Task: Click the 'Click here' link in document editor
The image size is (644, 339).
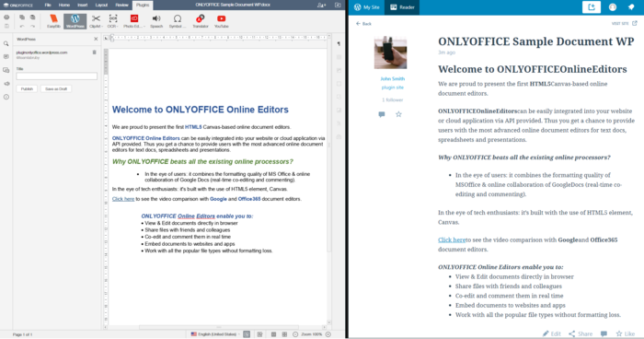Action: 123,199
